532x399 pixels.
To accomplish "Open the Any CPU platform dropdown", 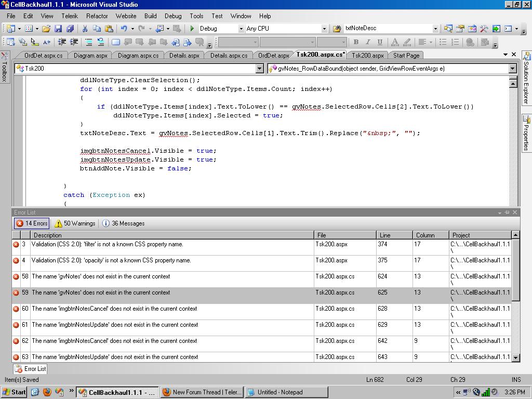I will 324,29.
